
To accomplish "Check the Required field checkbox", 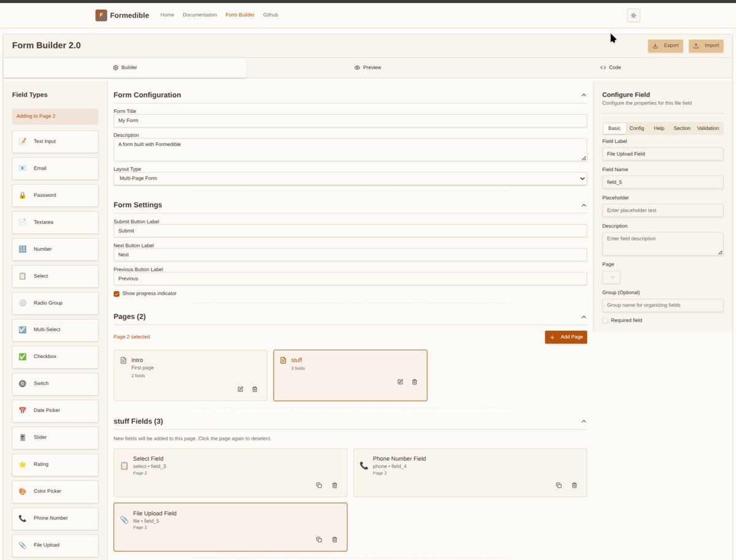I will [605, 320].
